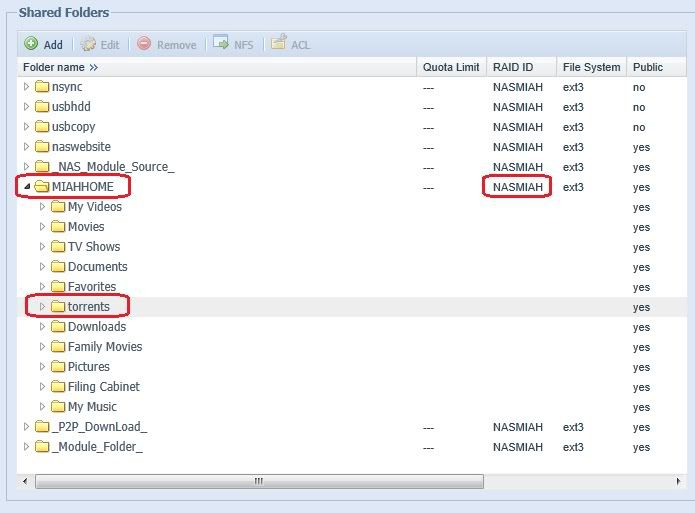Select the Pictures folder icon
Image resolution: width=695 pixels, height=513 pixels.
tap(58, 366)
